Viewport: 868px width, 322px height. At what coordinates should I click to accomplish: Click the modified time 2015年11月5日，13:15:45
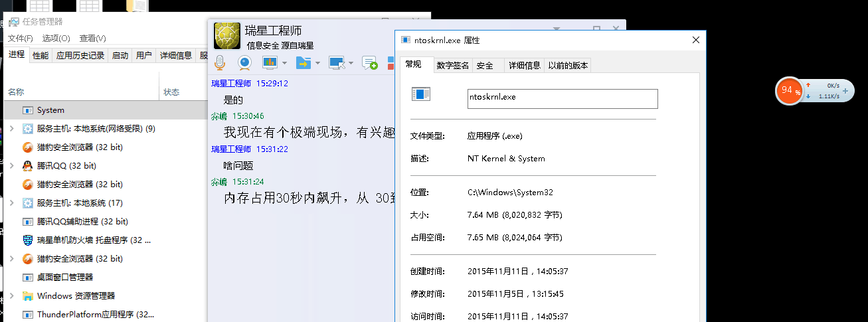[x=516, y=293]
